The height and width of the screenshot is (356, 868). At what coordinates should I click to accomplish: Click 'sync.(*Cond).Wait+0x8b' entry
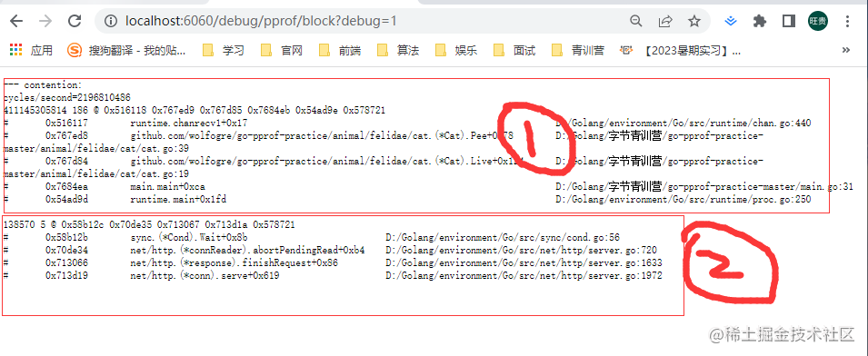click(x=189, y=238)
